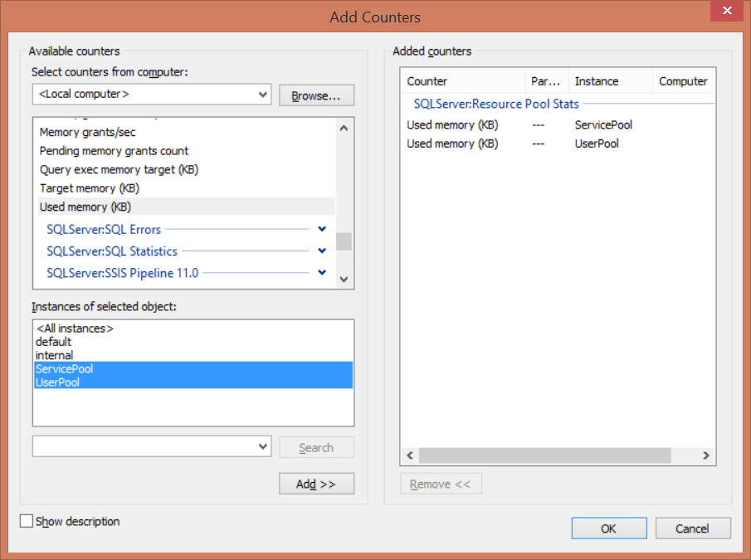
Task: Click the Add >> button
Action: point(316,484)
